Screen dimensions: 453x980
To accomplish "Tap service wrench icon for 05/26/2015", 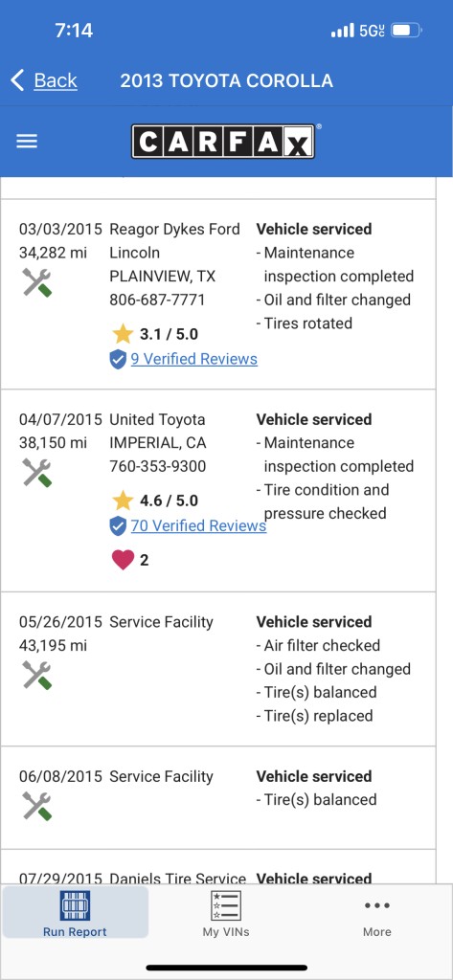I will pyautogui.click(x=37, y=675).
